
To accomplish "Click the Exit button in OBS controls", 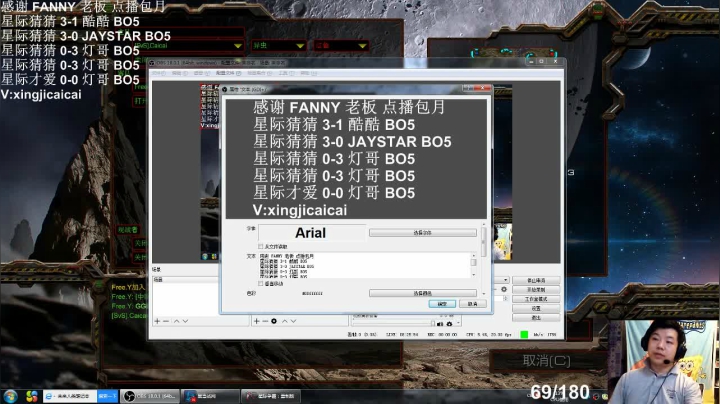I will point(536,318).
